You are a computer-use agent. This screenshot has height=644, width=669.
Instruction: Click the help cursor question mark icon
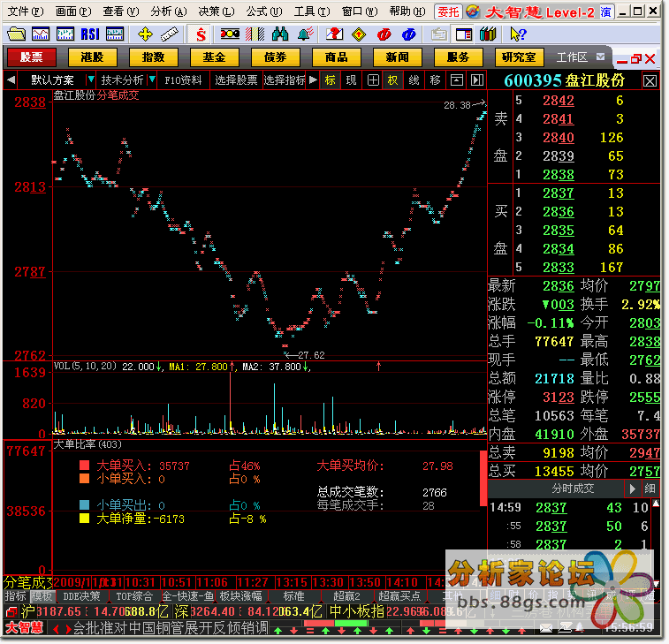(x=518, y=34)
